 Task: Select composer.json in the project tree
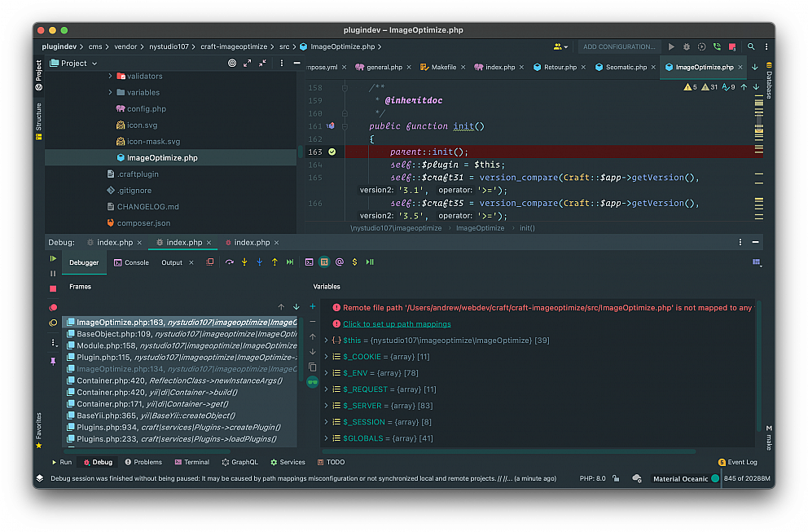(143, 222)
